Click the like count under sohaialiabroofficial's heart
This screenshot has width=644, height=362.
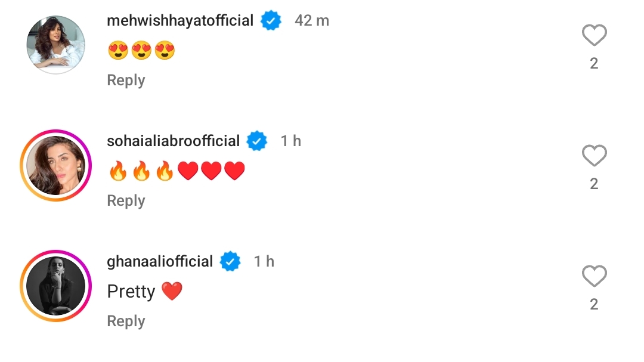[594, 184]
